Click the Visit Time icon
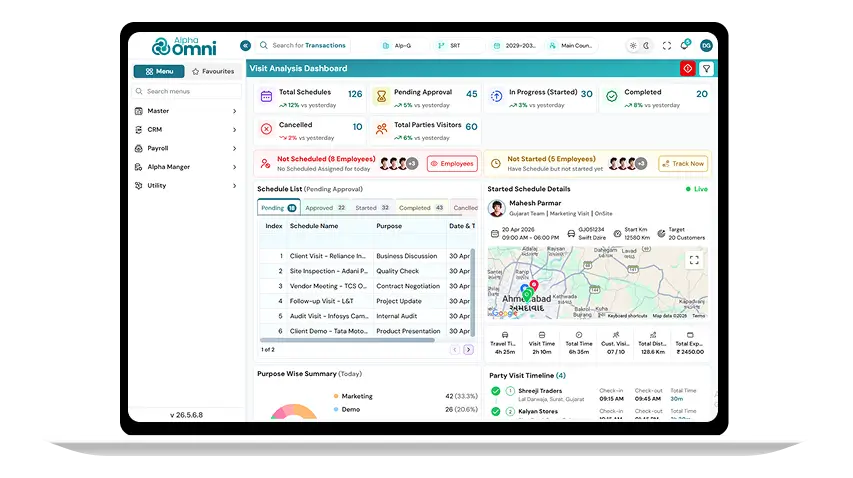 [x=542, y=335]
